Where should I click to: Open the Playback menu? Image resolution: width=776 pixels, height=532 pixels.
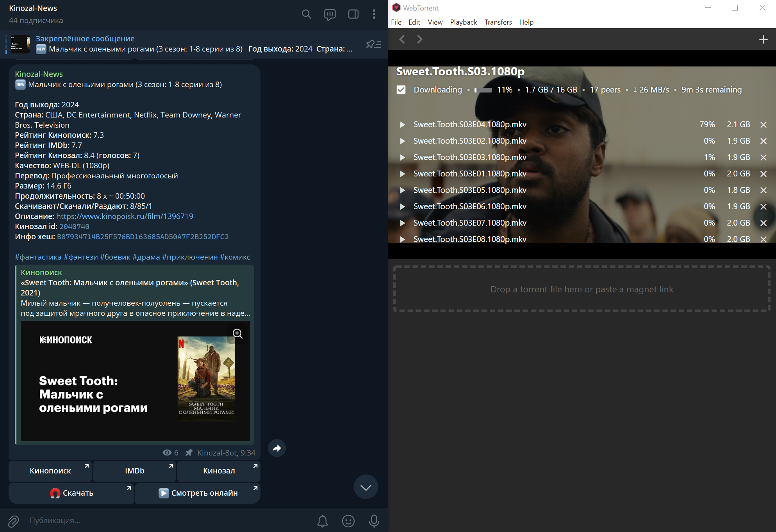[464, 22]
